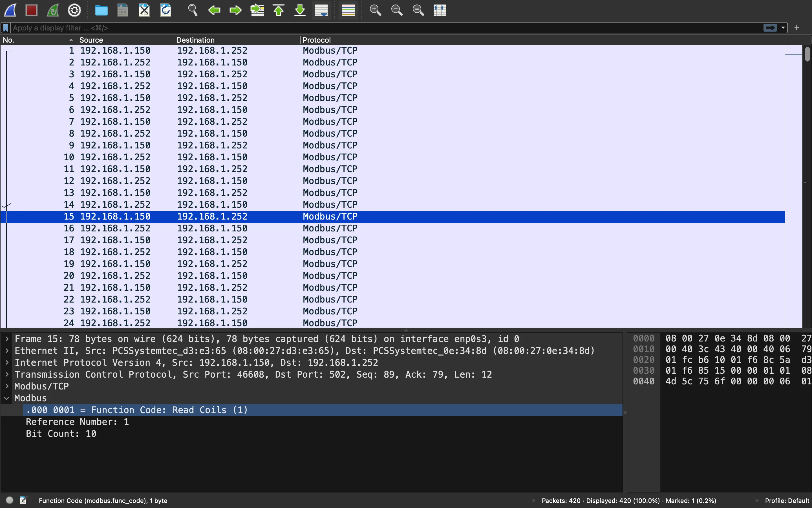The height and width of the screenshot is (508, 812).
Task: Start capturing packets with the shark fin icon
Action: (x=10, y=10)
